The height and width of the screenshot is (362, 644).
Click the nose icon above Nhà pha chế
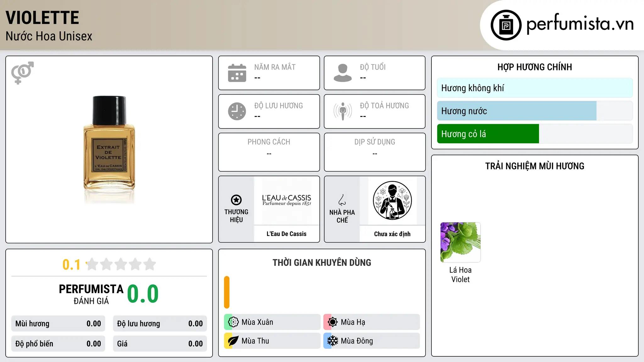(x=342, y=200)
